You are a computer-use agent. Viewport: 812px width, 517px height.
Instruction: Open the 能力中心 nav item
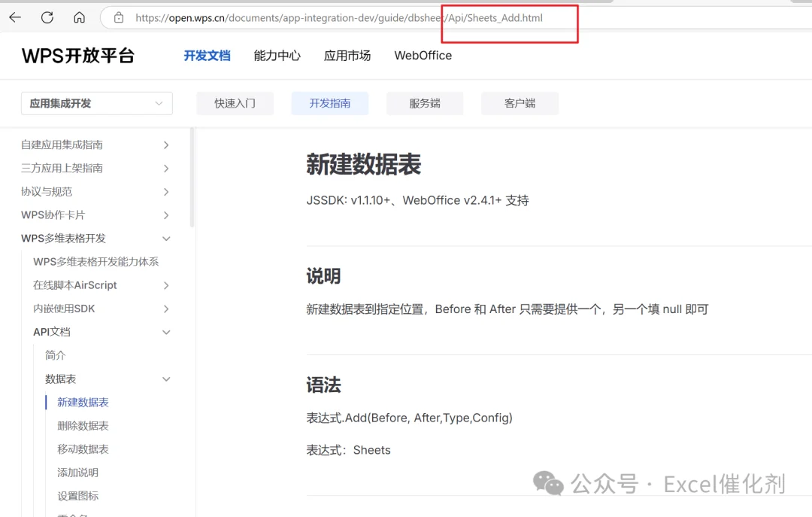[277, 56]
